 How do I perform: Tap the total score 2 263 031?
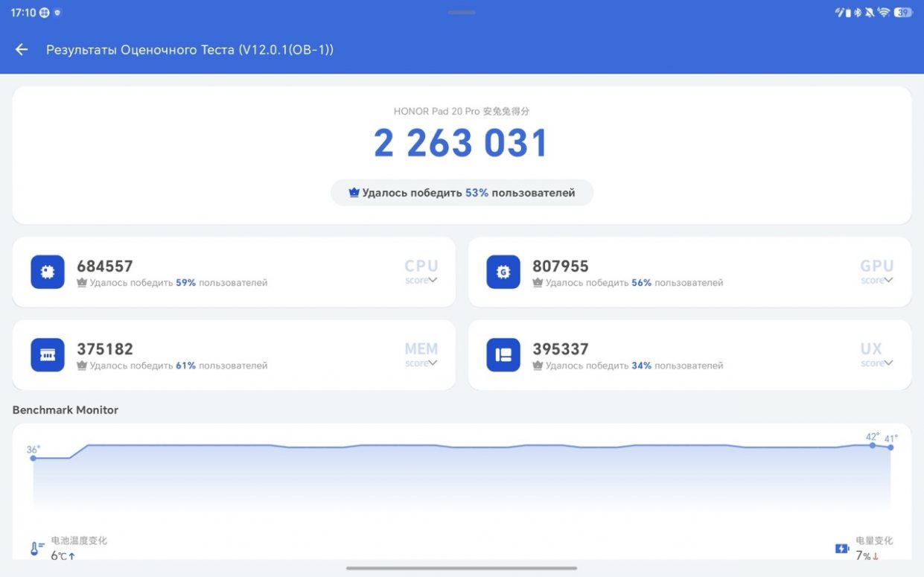[x=462, y=144]
